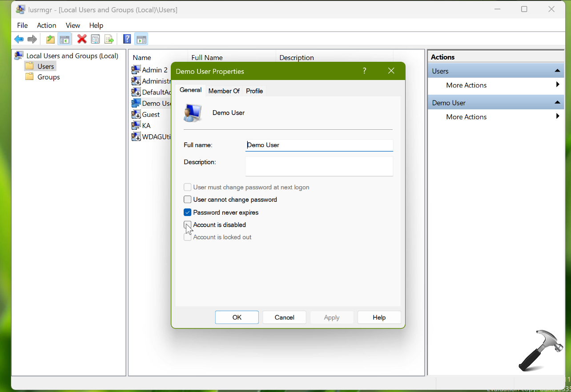571x392 pixels.
Task: Expand More Actions under Demo User
Action: 466,117
